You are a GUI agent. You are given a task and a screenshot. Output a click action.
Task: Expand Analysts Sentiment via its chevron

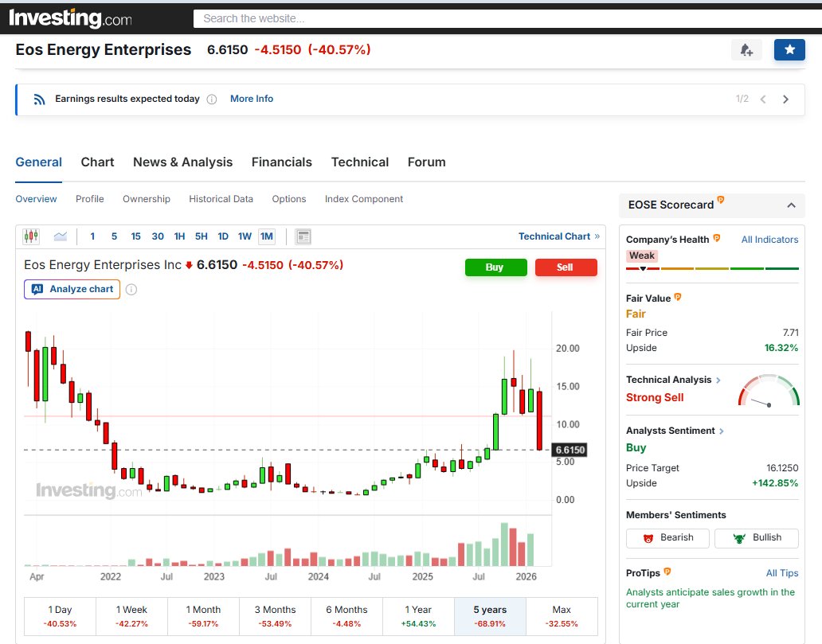click(722, 431)
